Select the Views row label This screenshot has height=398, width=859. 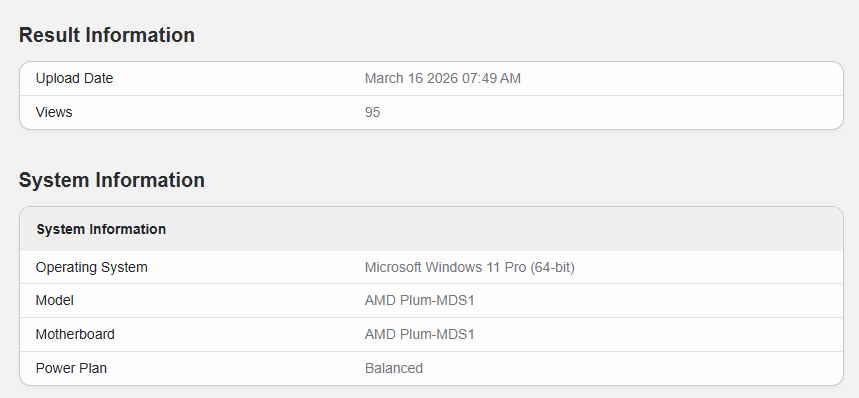pos(54,112)
